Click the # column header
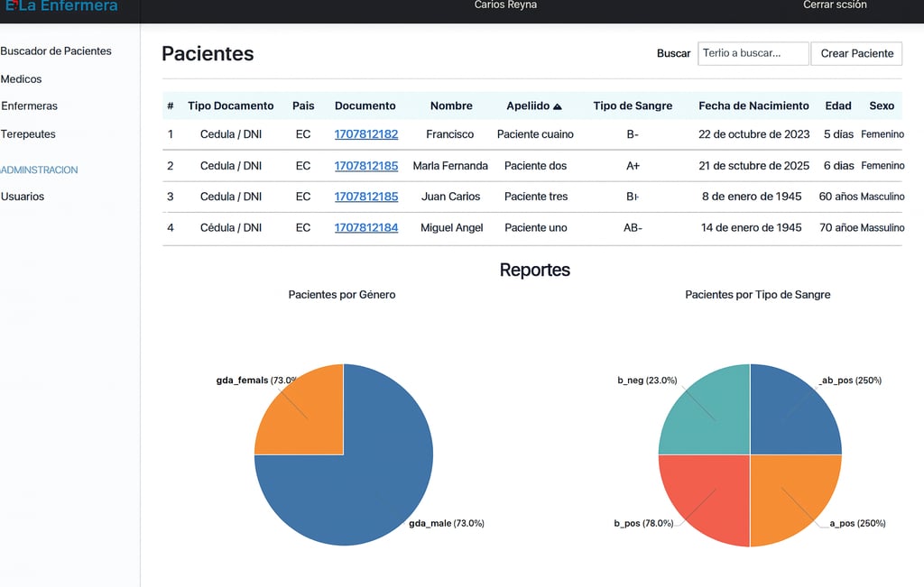 click(171, 106)
